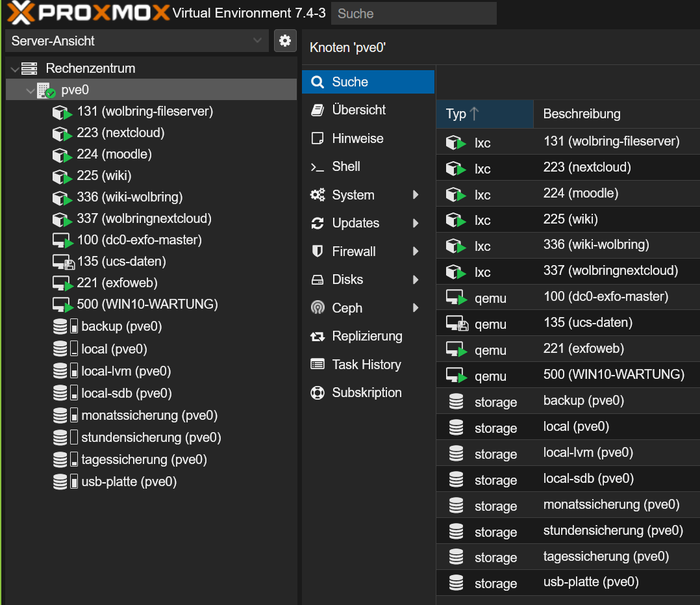Click the shield icon next to Firewall
The width and height of the screenshot is (700, 605).
pyautogui.click(x=318, y=251)
